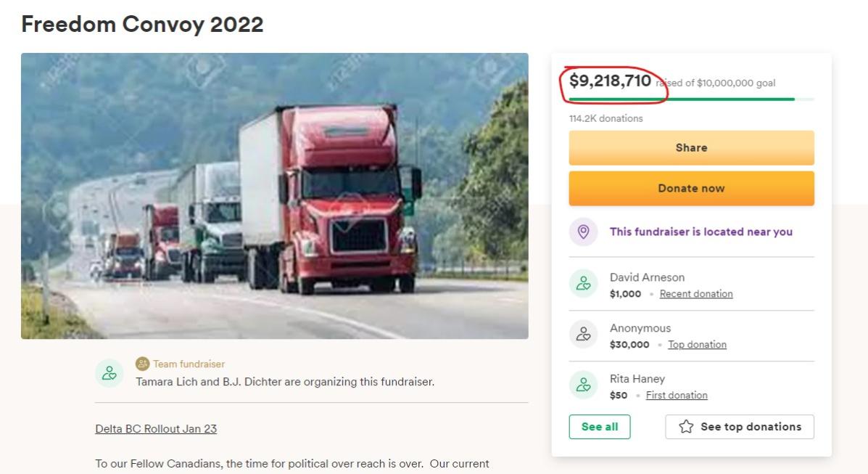Click David Arneson's donor avatar icon
This screenshot has height=474, width=868.
(x=583, y=284)
